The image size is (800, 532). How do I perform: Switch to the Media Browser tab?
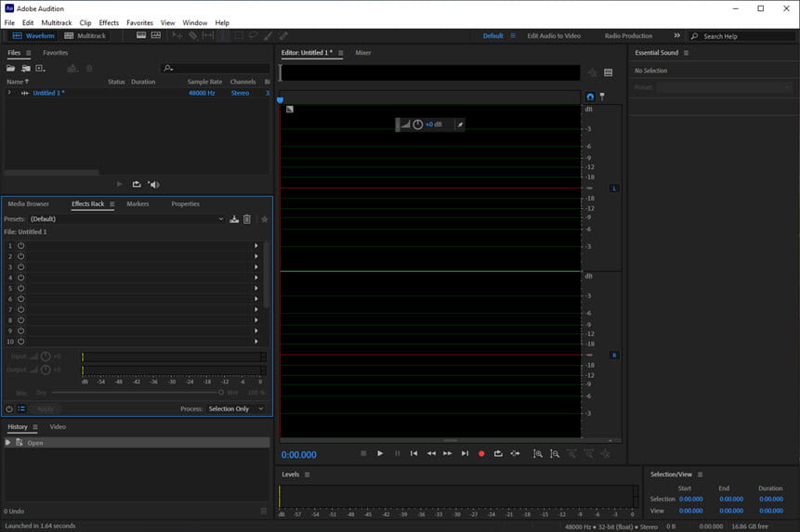point(29,204)
